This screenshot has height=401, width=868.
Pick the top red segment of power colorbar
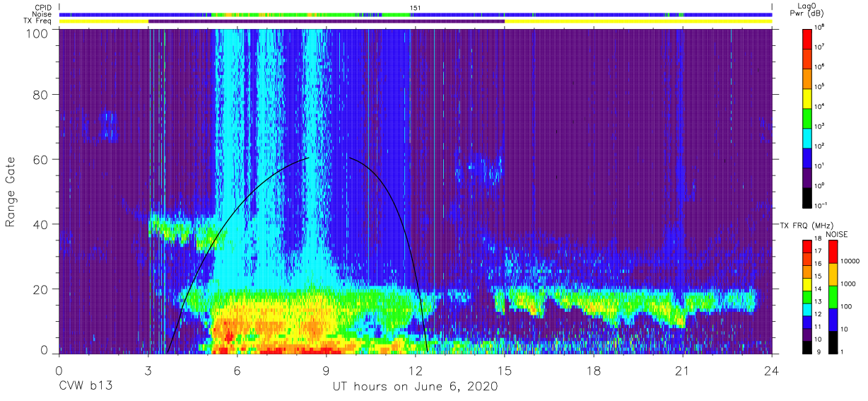click(x=807, y=38)
